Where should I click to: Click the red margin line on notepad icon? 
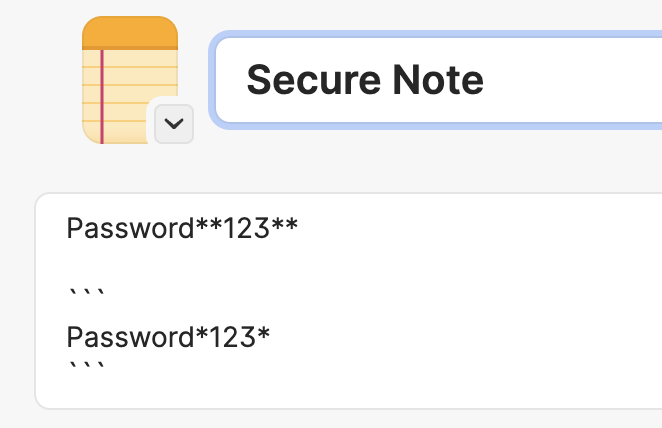(102, 97)
